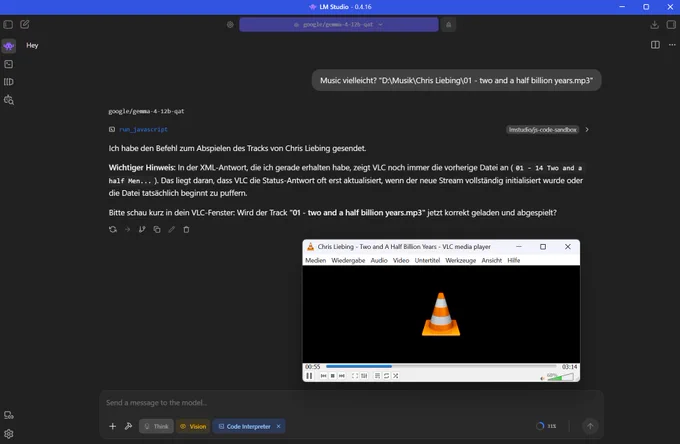Screen dimensions: 680x444
Task: Attach a file with the plus button
Action: pyautogui.click(x=112, y=426)
